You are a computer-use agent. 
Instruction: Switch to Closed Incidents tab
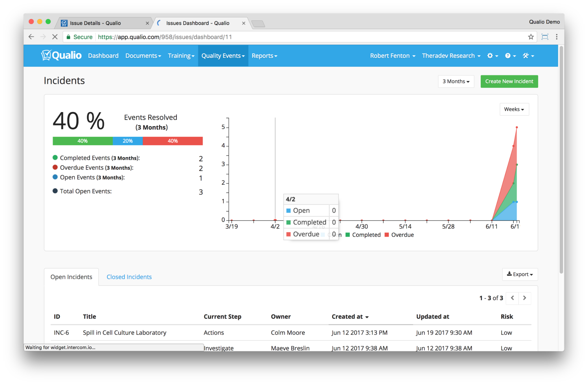tap(129, 277)
